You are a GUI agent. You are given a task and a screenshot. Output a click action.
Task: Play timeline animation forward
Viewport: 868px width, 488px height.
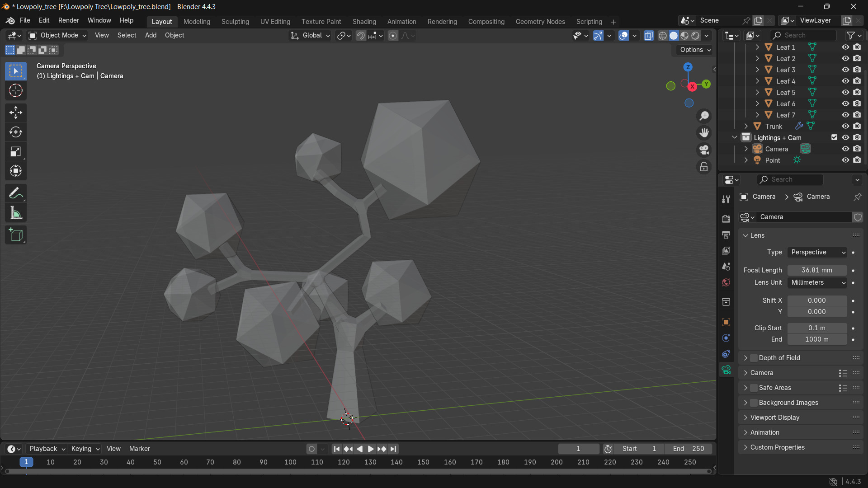pyautogui.click(x=371, y=449)
